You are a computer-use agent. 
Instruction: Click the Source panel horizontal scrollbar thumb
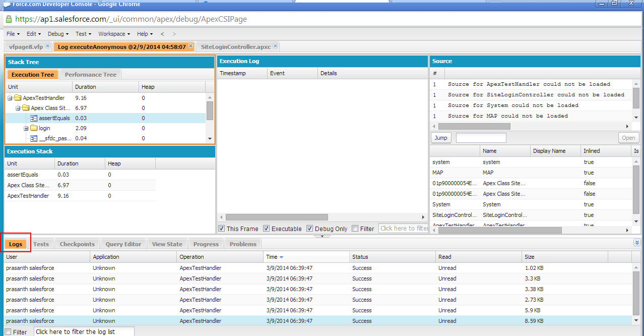(474, 127)
